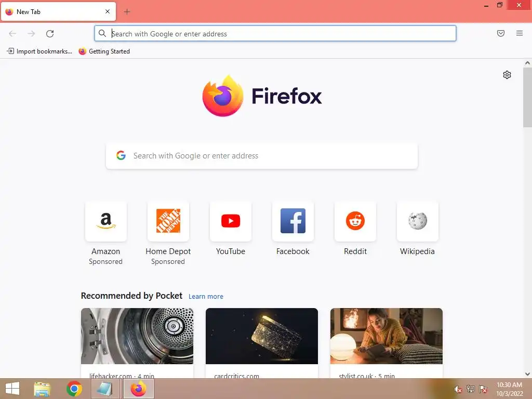Click the Google search box on page
The image size is (532, 399).
click(x=262, y=156)
